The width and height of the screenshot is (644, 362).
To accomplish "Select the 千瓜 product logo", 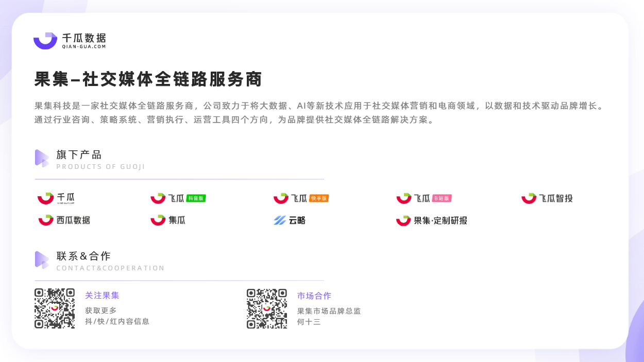I will pos(56,198).
